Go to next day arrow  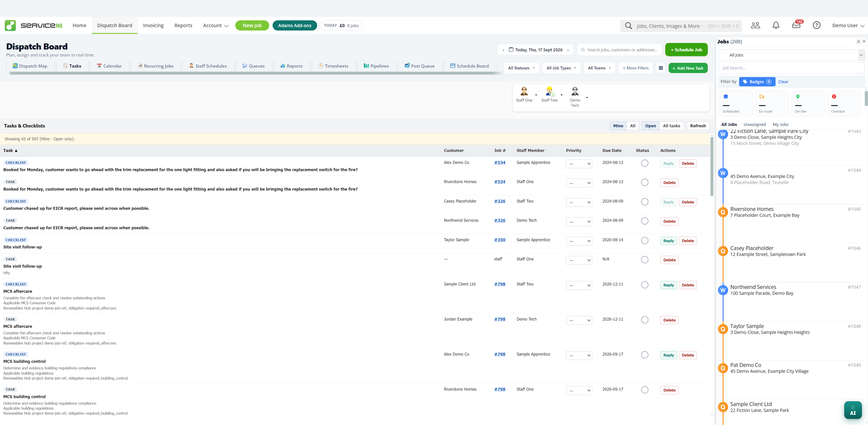(x=568, y=50)
